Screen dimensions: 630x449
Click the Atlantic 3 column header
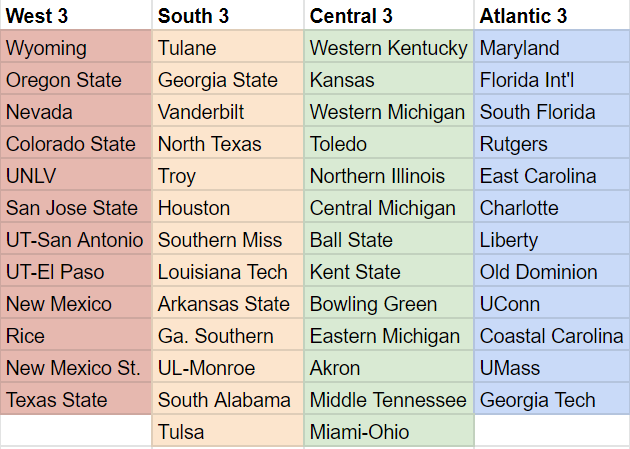pyautogui.click(x=552, y=15)
